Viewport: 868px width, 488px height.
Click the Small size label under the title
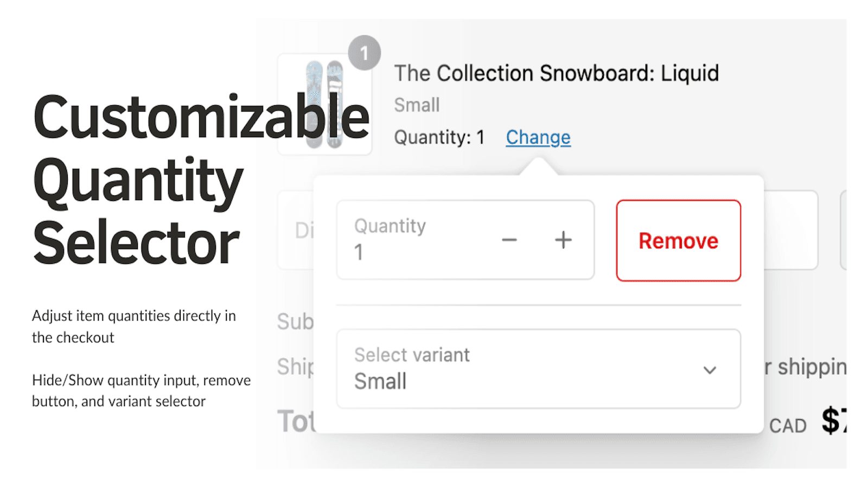pyautogui.click(x=416, y=105)
